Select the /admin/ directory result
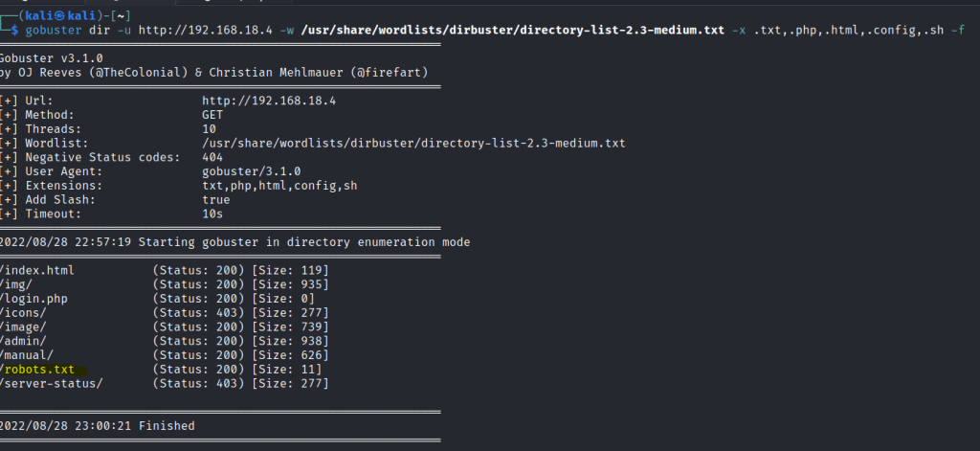The width and height of the screenshot is (980, 451). coord(24,341)
